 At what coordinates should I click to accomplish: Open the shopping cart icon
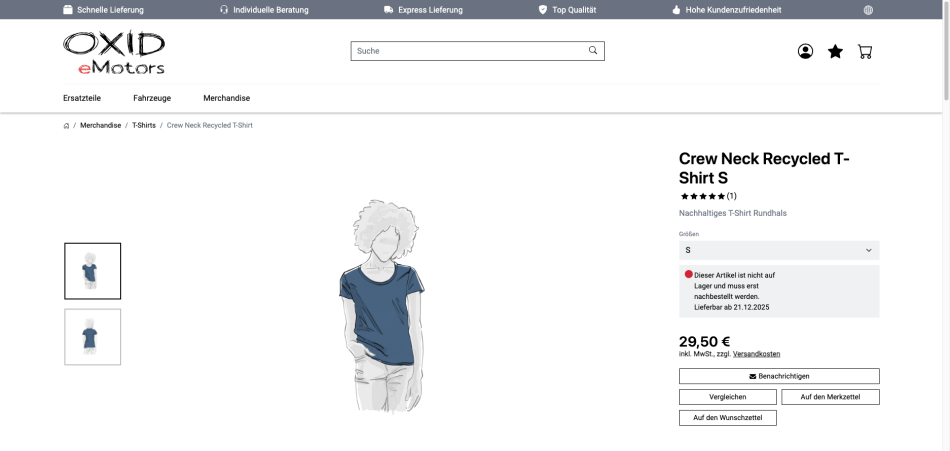tap(865, 51)
